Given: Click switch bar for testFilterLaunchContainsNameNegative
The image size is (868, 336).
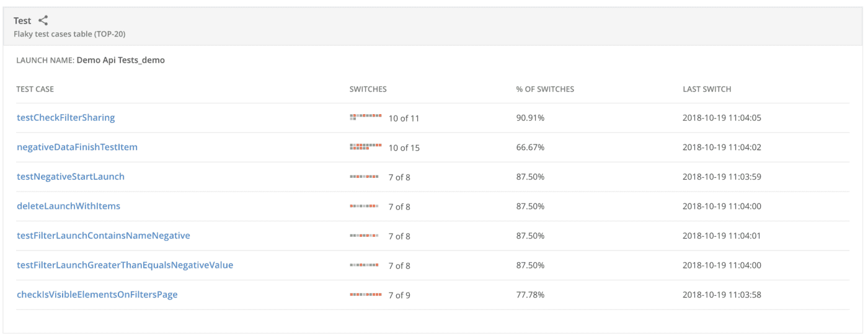Looking at the screenshot, I should click(364, 236).
